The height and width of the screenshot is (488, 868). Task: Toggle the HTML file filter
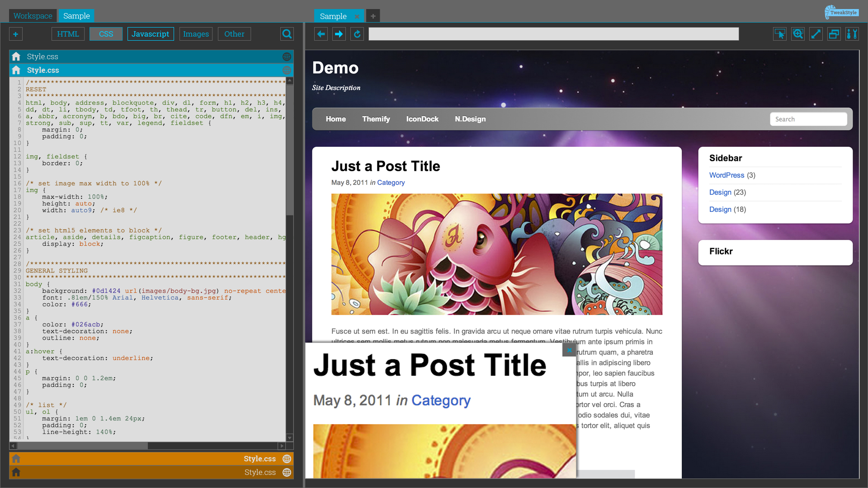tap(68, 34)
